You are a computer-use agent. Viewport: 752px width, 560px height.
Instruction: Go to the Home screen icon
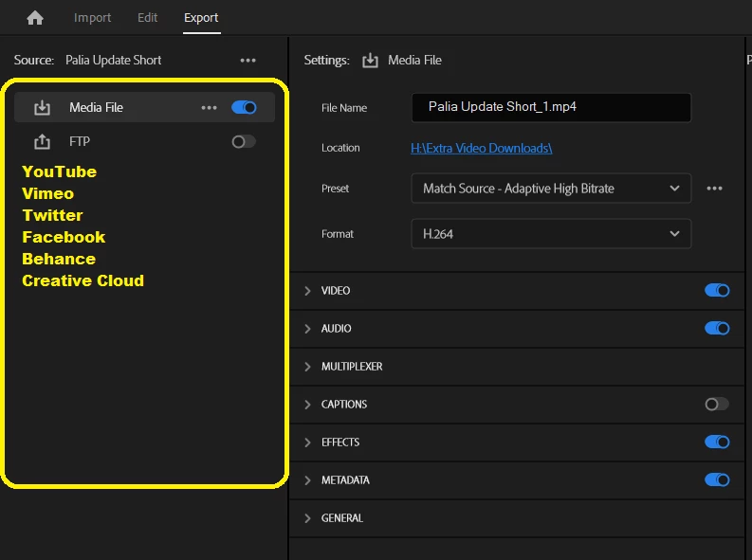point(35,18)
